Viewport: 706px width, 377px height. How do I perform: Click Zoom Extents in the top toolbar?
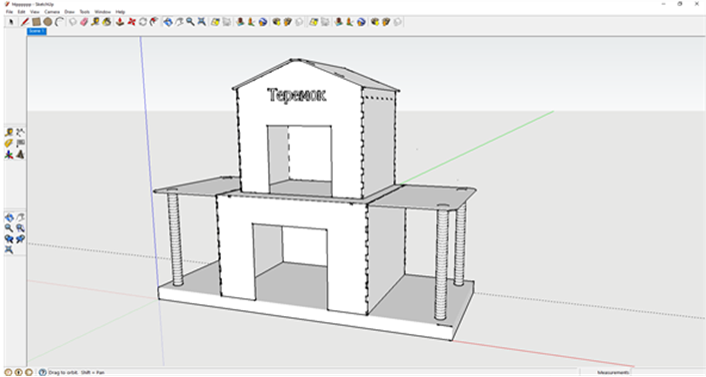202,22
